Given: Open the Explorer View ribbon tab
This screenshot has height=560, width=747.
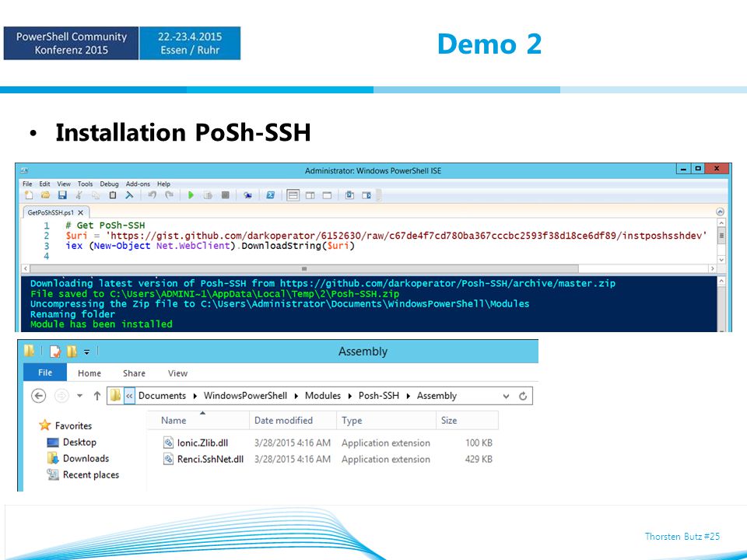Looking at the screenshot, I should tap(177, 373).
